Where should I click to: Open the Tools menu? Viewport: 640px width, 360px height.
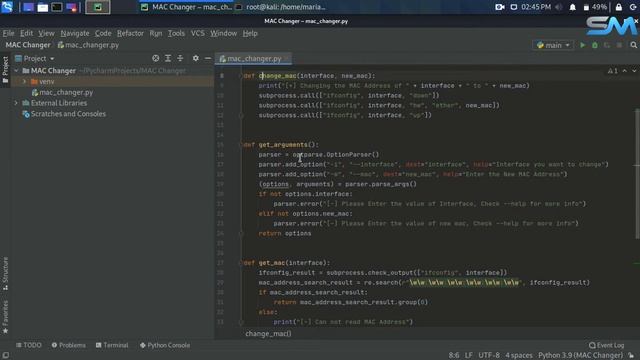pyautogui.click(x=176, y=33)
